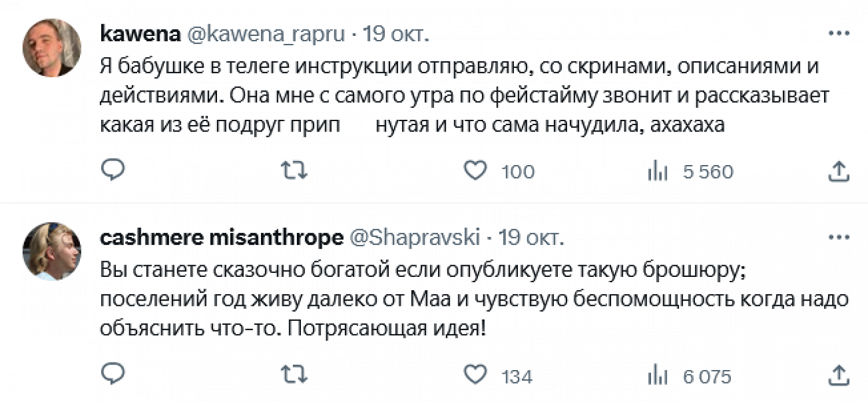Viewport: 868px width, 402px height.
Task: Share kawena's tweet
Action: coord(839,171)
